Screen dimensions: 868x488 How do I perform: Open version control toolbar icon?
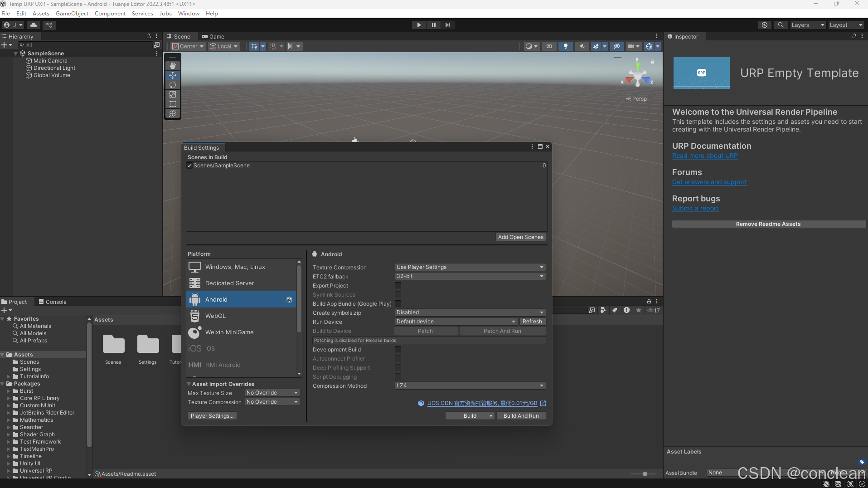49,25
